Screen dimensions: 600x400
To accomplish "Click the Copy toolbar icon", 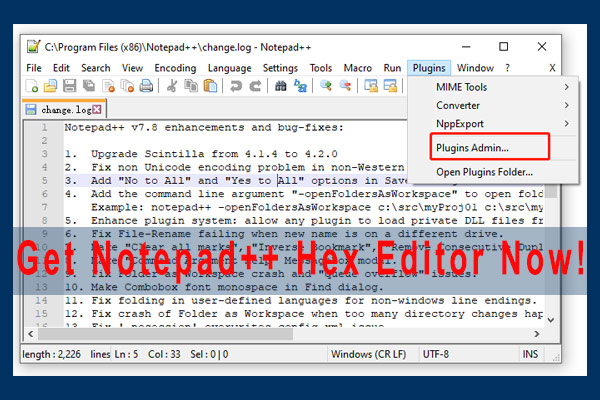I will click(x=191, y=86).
